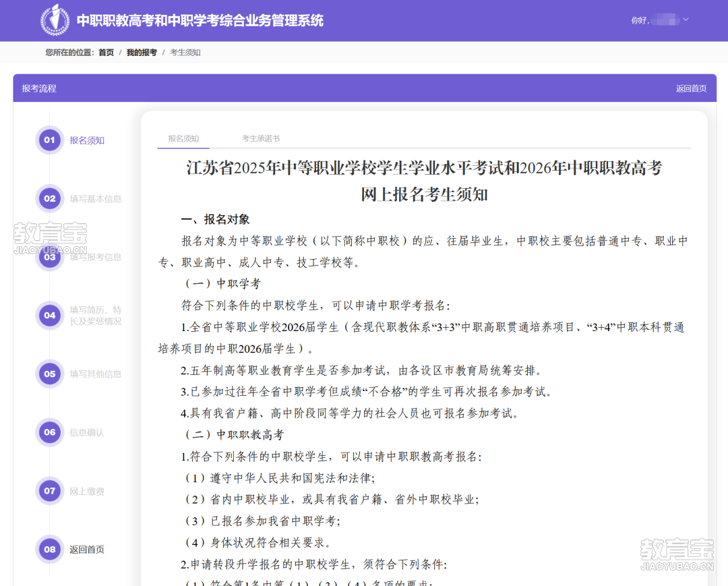
Task: Click line （2）省内中职校毕业
Action: coord(332,499)
